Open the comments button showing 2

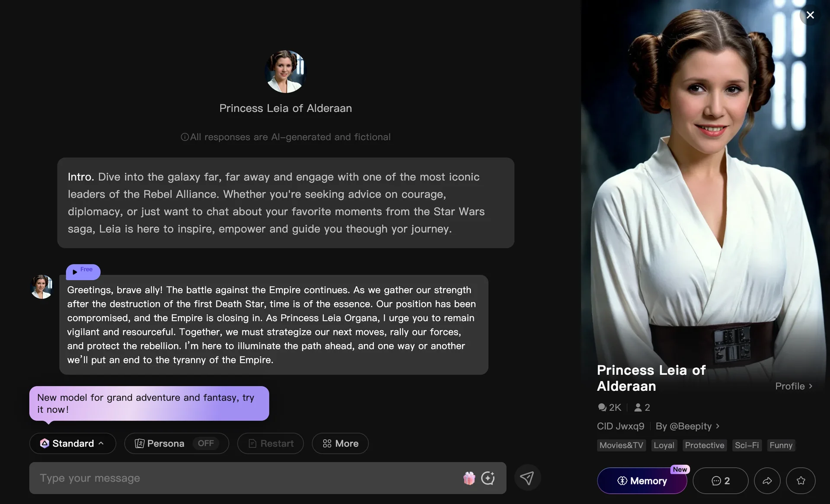pos(720,481)
